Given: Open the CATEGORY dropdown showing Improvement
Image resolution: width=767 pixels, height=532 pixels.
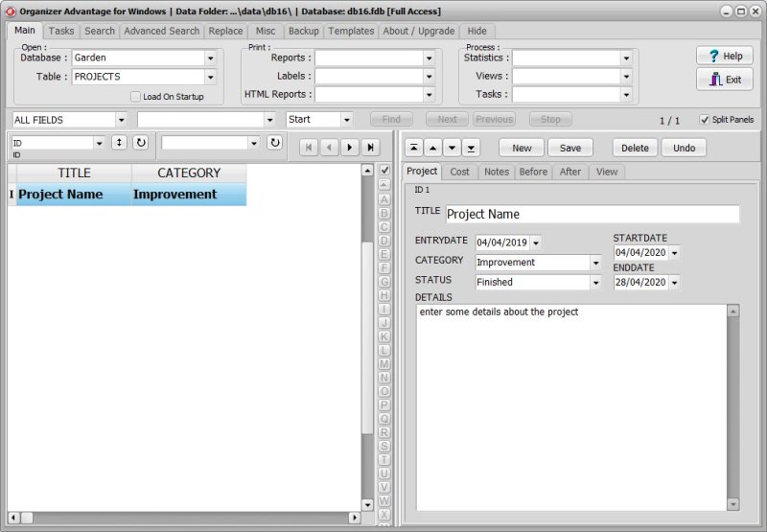Looking at the screenshot, I should coord(595,263).
